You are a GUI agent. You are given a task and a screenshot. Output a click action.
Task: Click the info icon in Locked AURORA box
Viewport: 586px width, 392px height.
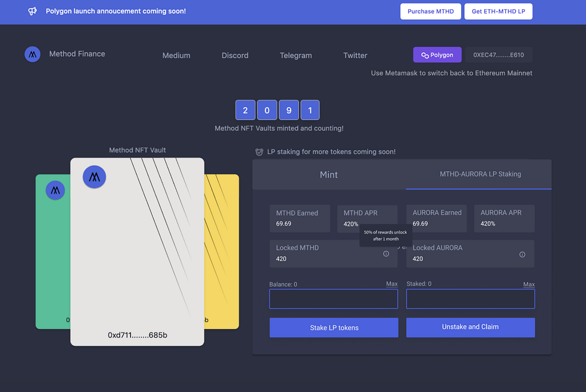coord(522,255)
